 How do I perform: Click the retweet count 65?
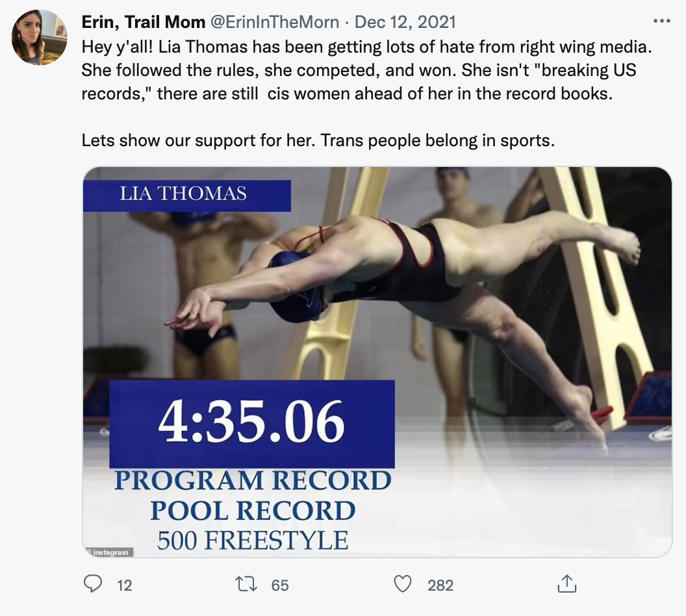(280, 585)
